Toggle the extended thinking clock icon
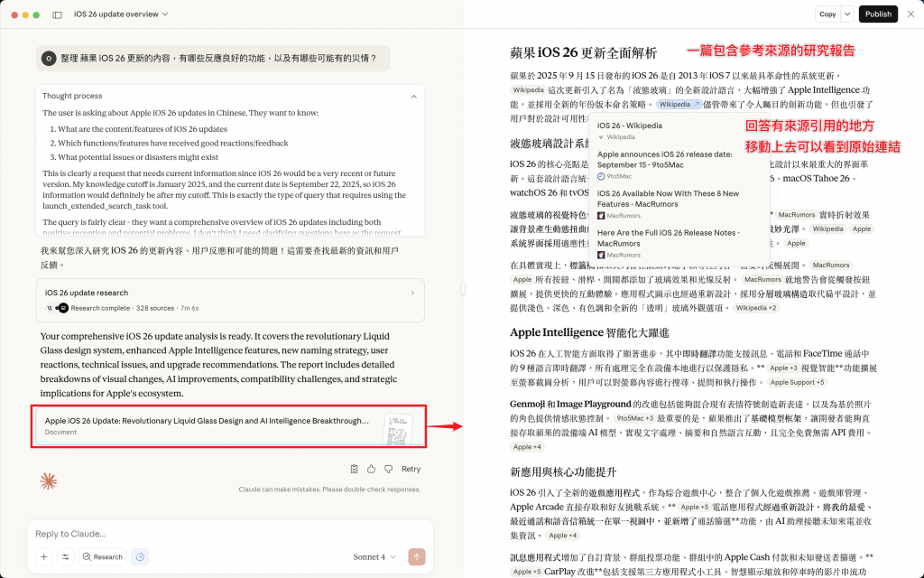This screenshot has height=578, width=924. (140, 556)
